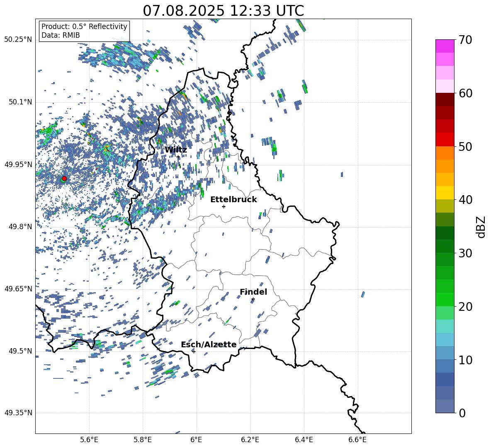This screenshot has width=491, height=448.
Task: Click colorbar tick value 40
Action: [x=465, y=200]
